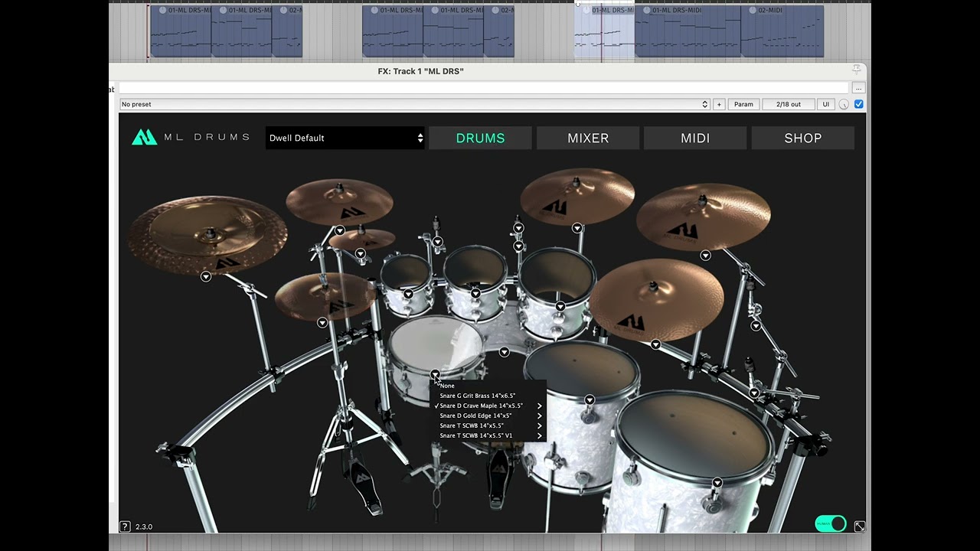The height and width of the screenshot is (551, 980).
Task: Open the small splash cymbal selector arrow
Action: pos(360,253)
